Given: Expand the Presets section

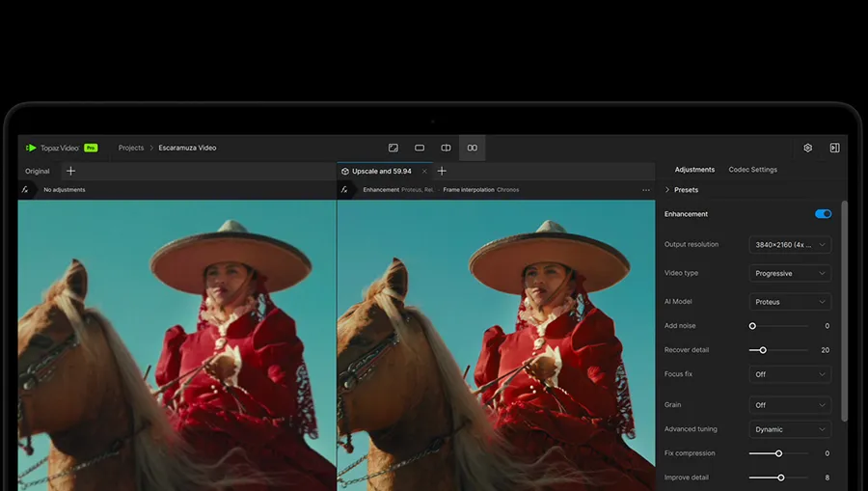Looking at the screenshot, I should pyautogui.click(x=682, y=190).
